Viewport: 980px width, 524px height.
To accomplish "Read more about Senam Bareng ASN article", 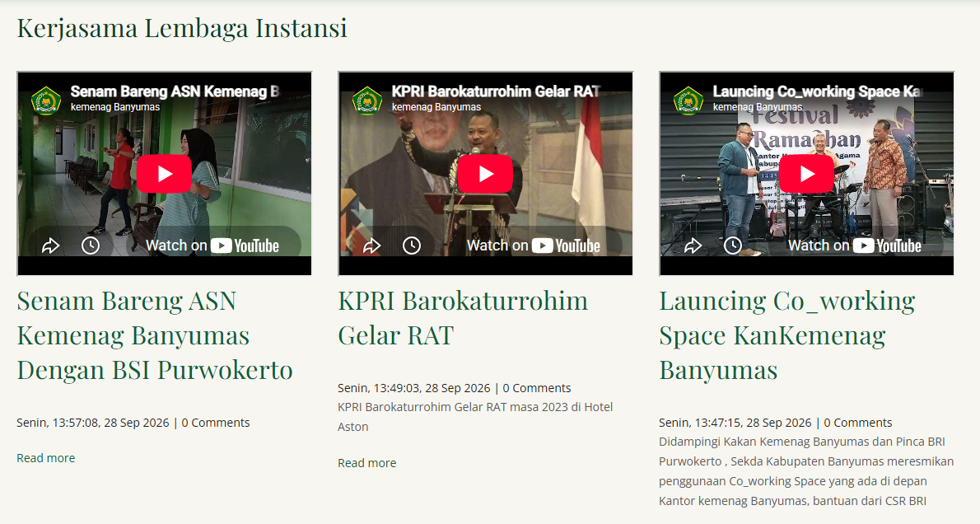I will [x=45, y=458].
